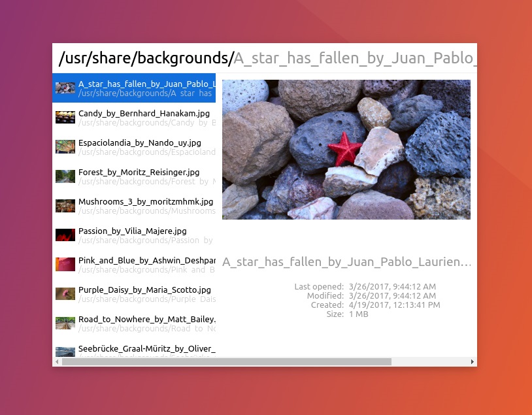Click the Forest_by_Moritz_Reisinger.jpg thumbnail
This screenshot has width=532, height=415.
65,176
